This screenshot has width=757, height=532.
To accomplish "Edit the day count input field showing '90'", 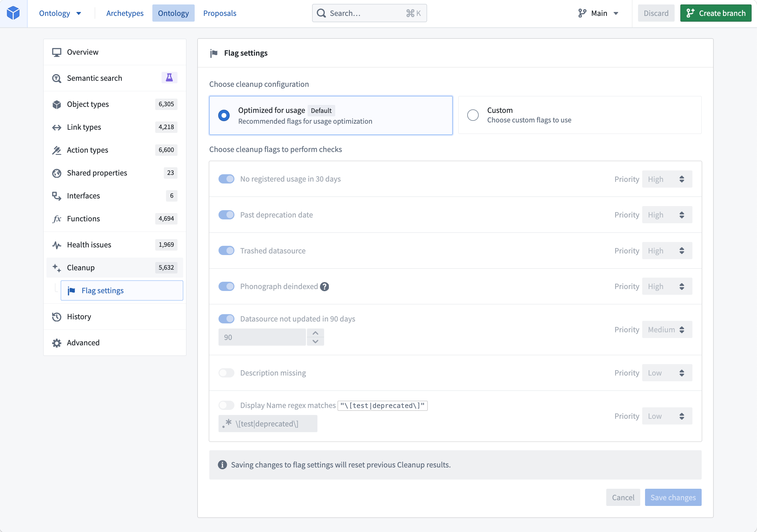I will [x=262, y=337].
